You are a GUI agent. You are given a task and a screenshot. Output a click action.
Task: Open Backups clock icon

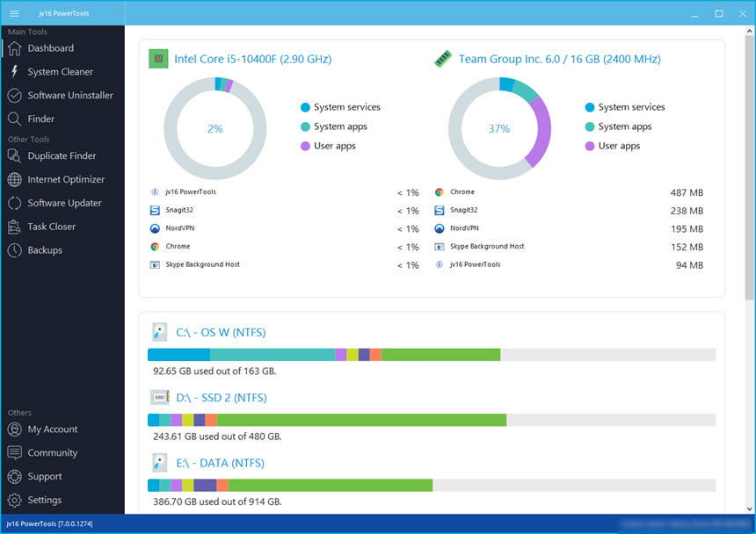coord(14,250)
